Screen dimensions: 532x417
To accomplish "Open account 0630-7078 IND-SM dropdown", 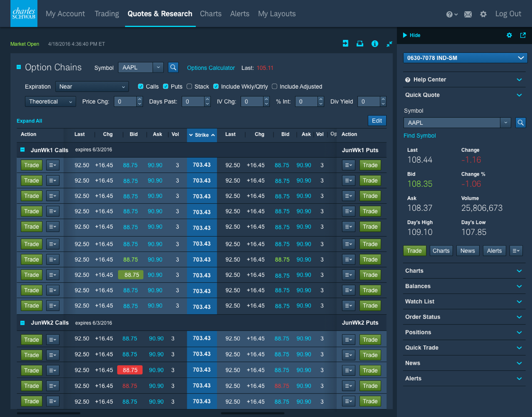I will pos(465,58).
